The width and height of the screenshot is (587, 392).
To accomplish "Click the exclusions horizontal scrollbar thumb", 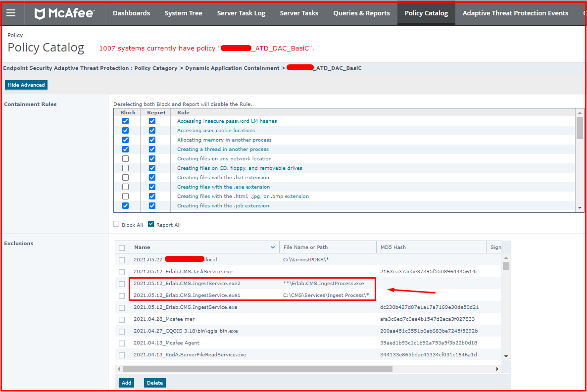I will 258,369.
